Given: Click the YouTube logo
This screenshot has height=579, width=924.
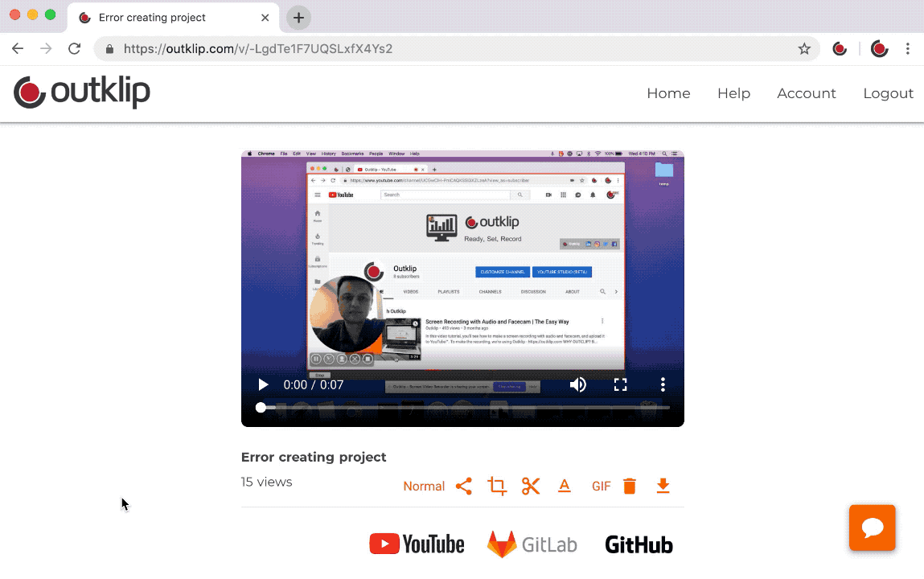Looking at the screenshot, I should tap(417, 544).
